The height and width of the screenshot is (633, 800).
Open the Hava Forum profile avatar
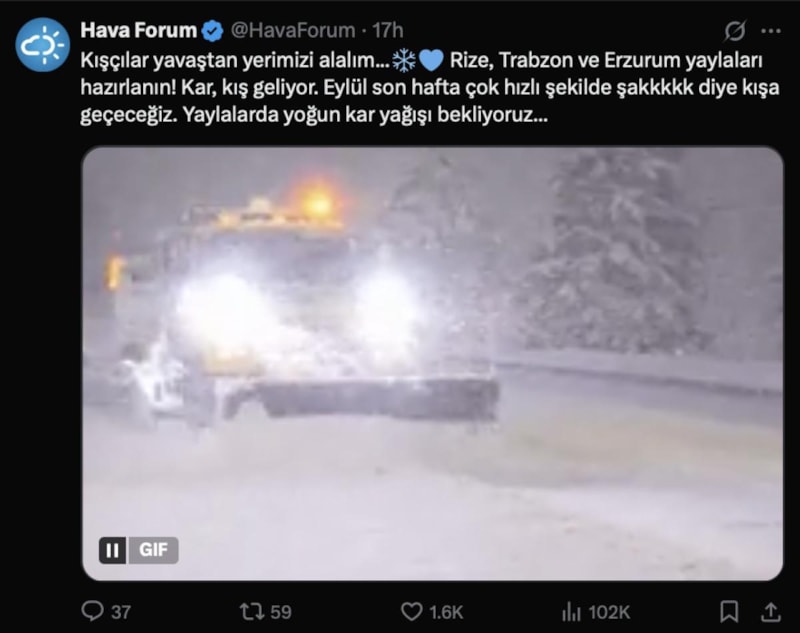click(42, 45)
